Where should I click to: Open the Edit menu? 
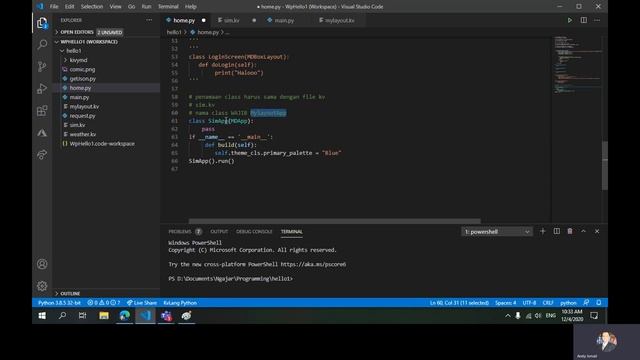pos(69,7)
